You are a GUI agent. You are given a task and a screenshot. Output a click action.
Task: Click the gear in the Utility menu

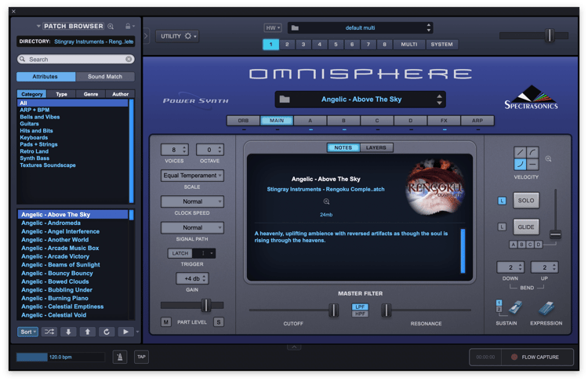(x=188, y=36)
